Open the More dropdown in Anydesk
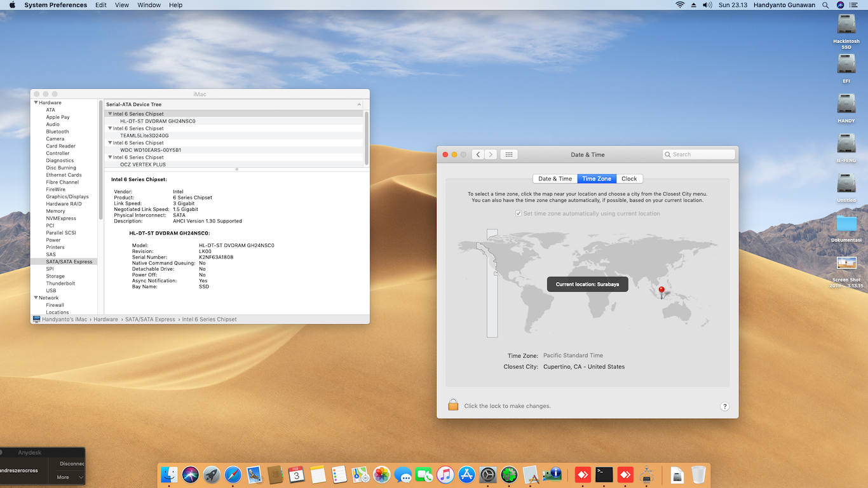 (69, 477)
